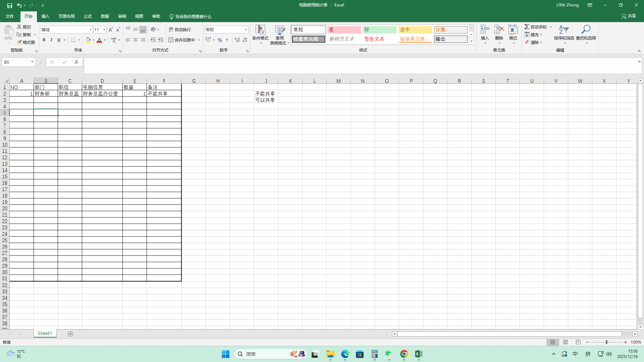This screenshot has height=362, width=644.
Task: Click the Insert Function fx icon
Action: [x=76, y=62]
